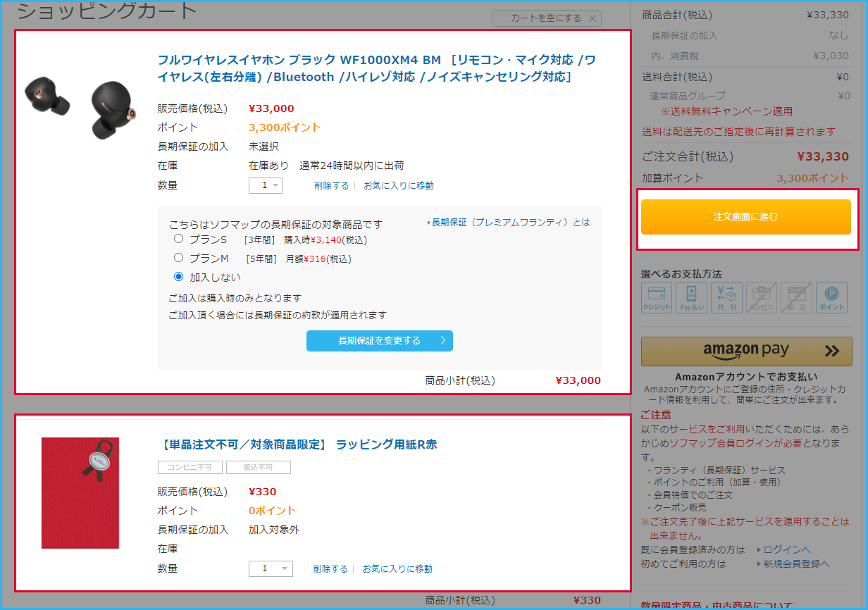Click 長期保証を変更する button
Screen dimensions: 868x610
[380, 341]
